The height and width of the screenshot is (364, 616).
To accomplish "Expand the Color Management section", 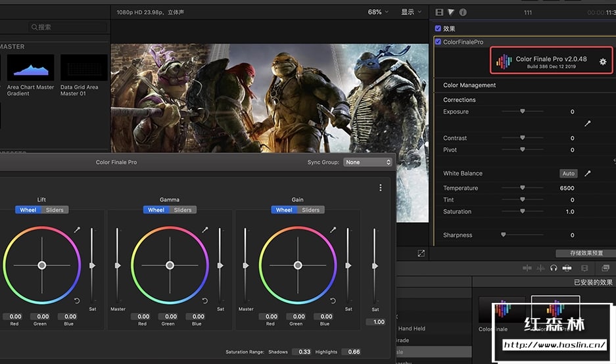I will [469, 85].
